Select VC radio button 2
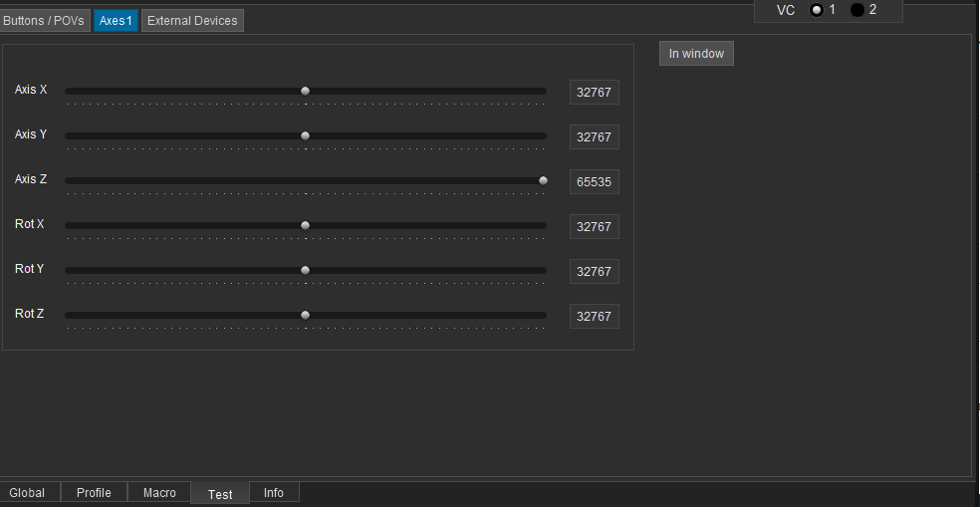 (857, 10)
